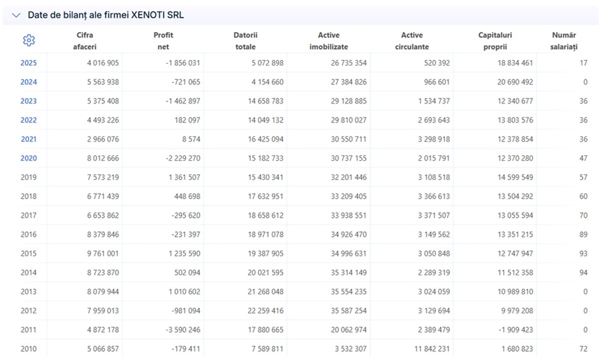The height and width of the screenshot is (364, 599).
Task: Select the 2014 year row label
Action: [x=28, y=273]
